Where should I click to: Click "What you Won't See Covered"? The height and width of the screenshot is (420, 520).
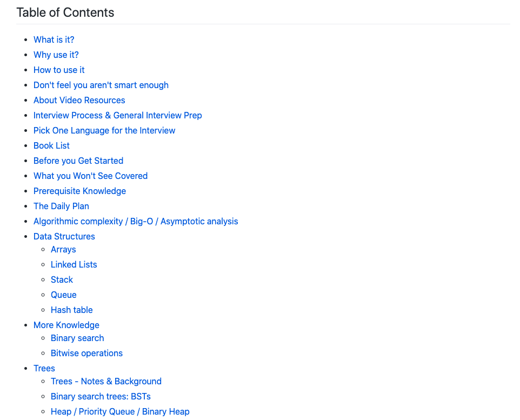click(x=90, y=176)
